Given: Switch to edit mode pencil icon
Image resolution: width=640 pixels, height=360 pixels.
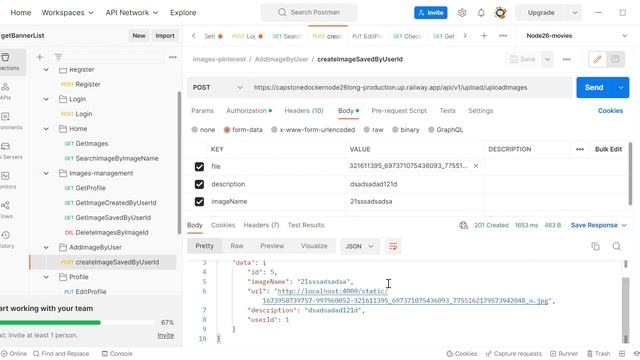Looking at the screenshot, I should (597, 59).
